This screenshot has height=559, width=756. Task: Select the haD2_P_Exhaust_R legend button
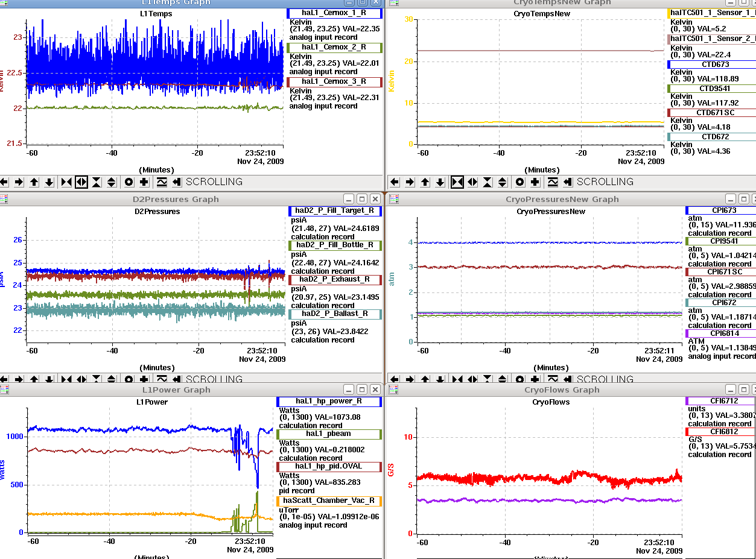point(334,280)
